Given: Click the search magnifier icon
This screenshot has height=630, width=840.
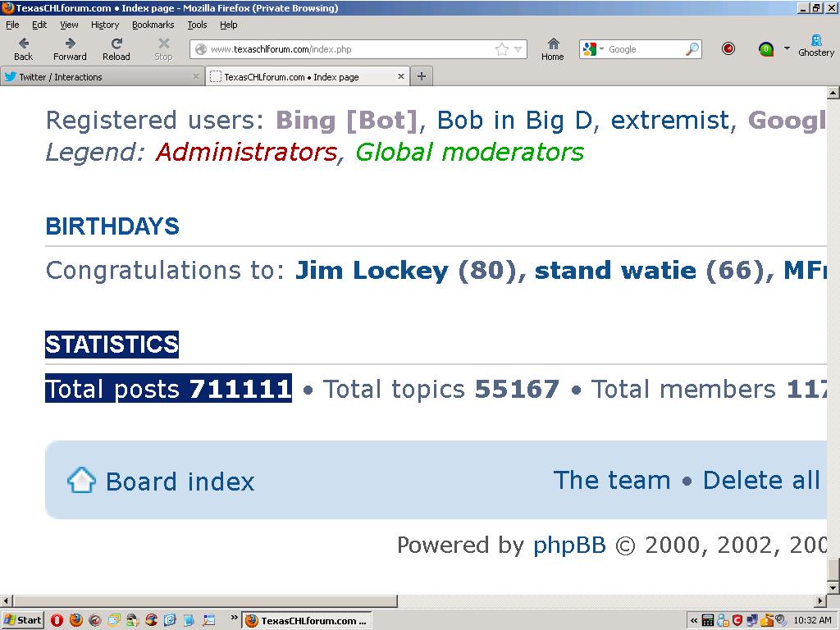Looking at the screenshot, I should coord(692,49).
